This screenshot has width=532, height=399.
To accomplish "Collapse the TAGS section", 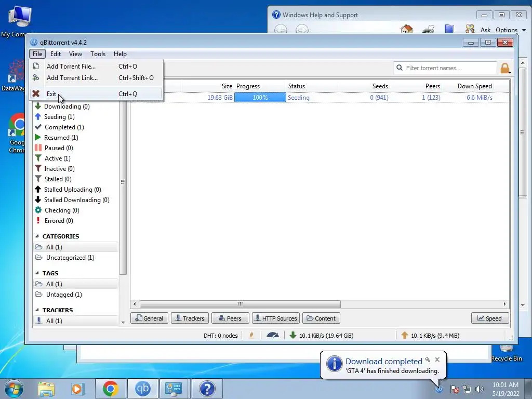I will point(37,273).
